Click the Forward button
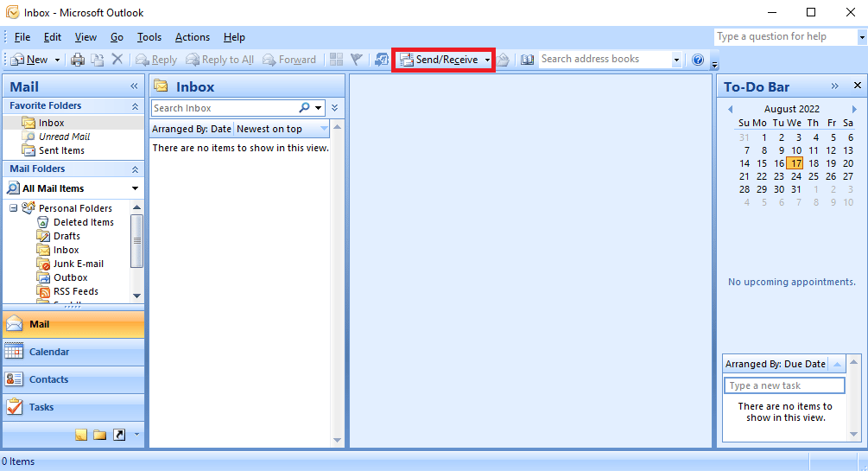This screenshot has height=471, width=868. [x=289, y=60]
